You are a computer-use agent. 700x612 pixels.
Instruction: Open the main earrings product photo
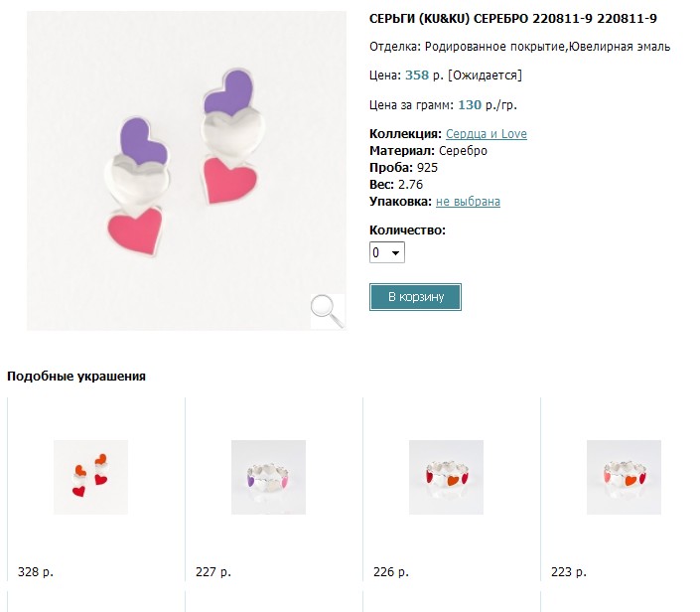[185, 169]
